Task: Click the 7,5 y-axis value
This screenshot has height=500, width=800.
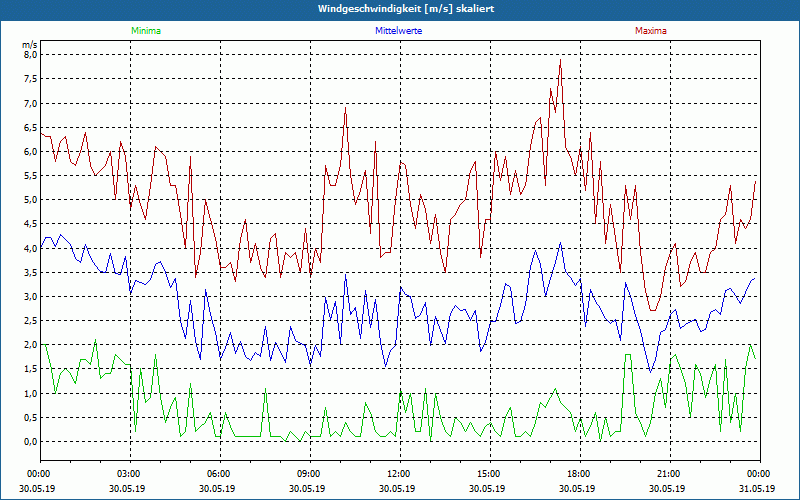Action: [x=31, y=79]
